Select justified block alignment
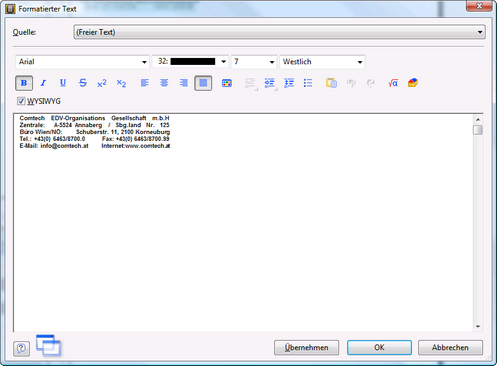Viewport: 497px width, 366px height. click(x=203, y=83)
